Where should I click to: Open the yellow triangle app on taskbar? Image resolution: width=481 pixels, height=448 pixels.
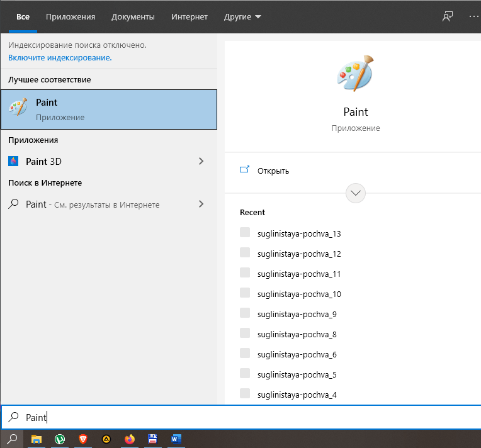106,439
